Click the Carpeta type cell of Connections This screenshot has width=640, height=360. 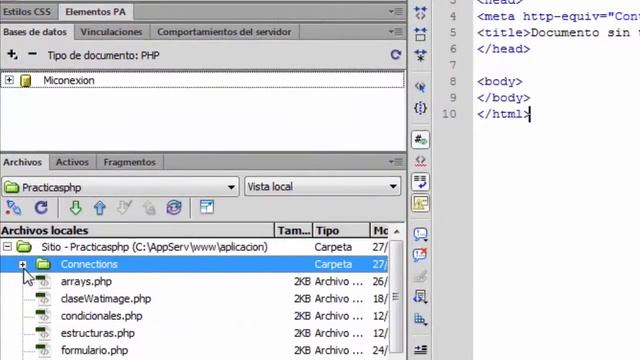(333, 264)
